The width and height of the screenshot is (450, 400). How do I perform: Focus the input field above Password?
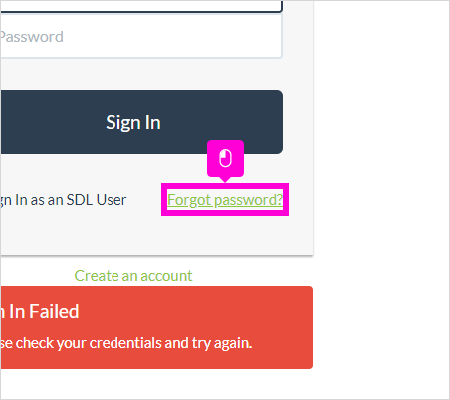pos(141,6)
